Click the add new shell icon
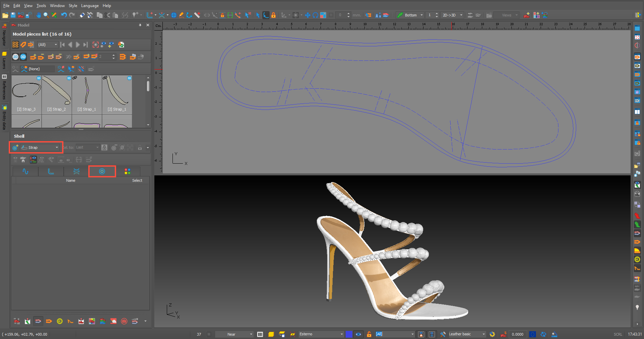Viewport: 644px width, 339px height. [15, 147]
